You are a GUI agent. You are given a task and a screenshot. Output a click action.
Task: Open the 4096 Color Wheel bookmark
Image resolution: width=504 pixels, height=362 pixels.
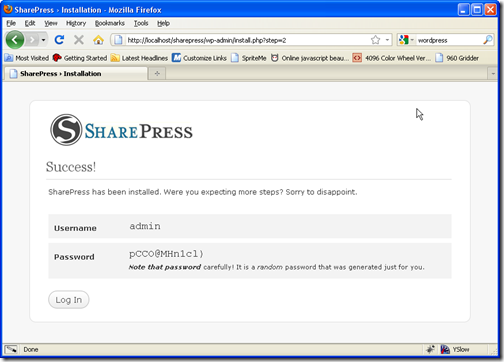[x=392, y=58]
